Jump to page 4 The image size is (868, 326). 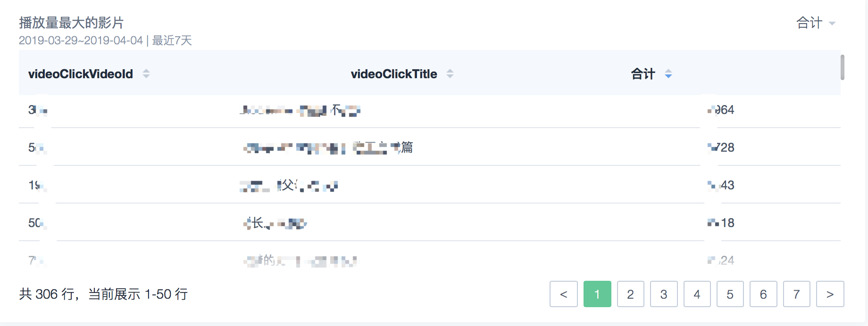coord(697,294)
